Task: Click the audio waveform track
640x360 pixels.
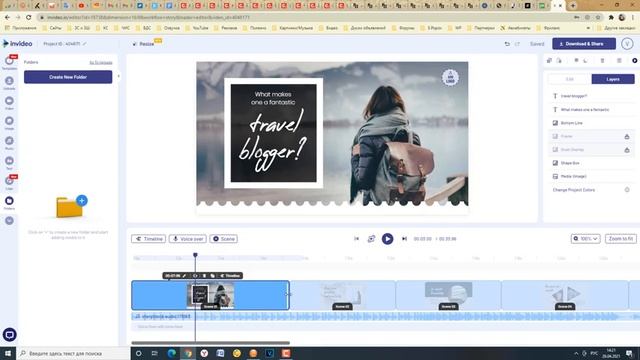Action: [385, 316]
